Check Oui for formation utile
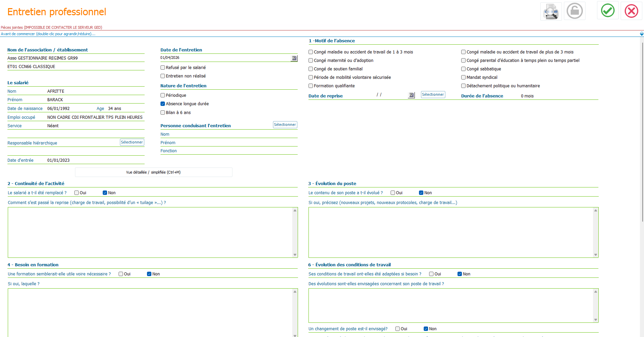This screenshot has width=644, height=337. pyautogui.click(x=121, y=274)
